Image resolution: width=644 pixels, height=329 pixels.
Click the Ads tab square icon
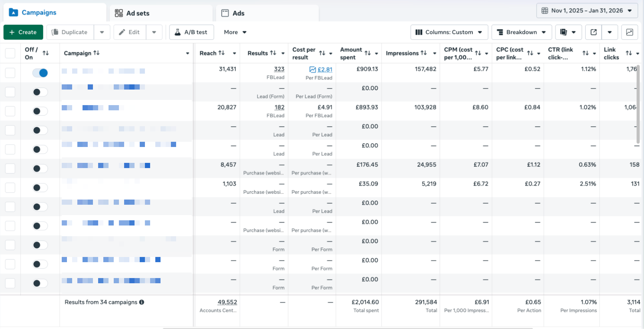coord(225,13)
